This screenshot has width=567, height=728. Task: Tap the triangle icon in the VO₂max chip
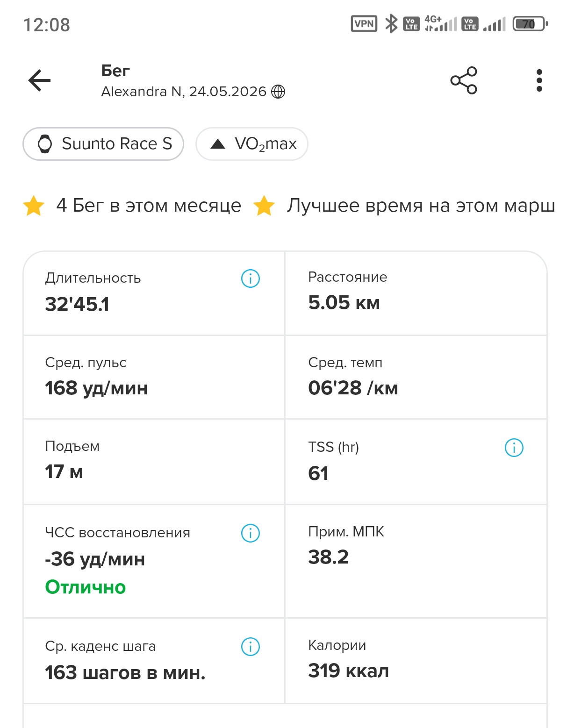(x=218, y=144)
